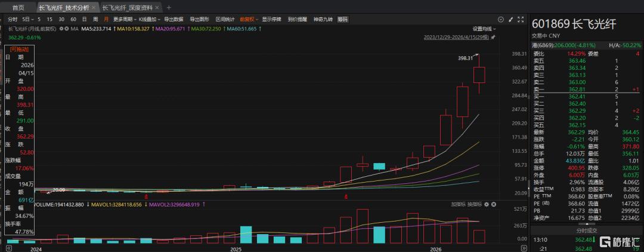This screenshot has width=644, height=252.
Task: Click the 买一 362.41 order row
Action: coord(587,96)
